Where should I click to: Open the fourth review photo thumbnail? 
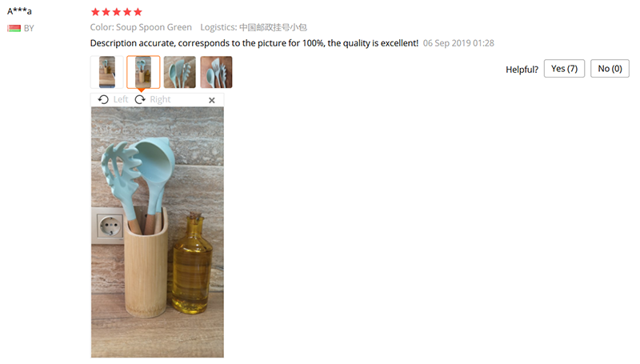[216, 72]
